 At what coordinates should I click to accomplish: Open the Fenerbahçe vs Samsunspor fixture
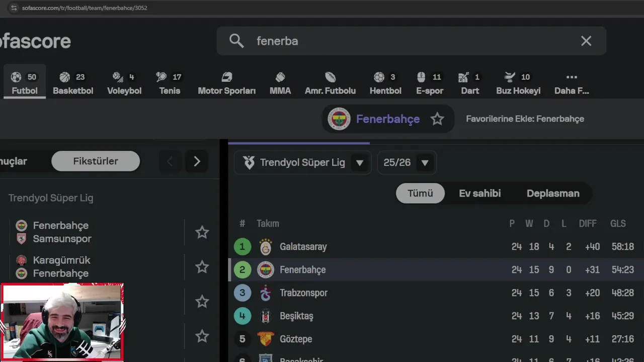[96, 232]
